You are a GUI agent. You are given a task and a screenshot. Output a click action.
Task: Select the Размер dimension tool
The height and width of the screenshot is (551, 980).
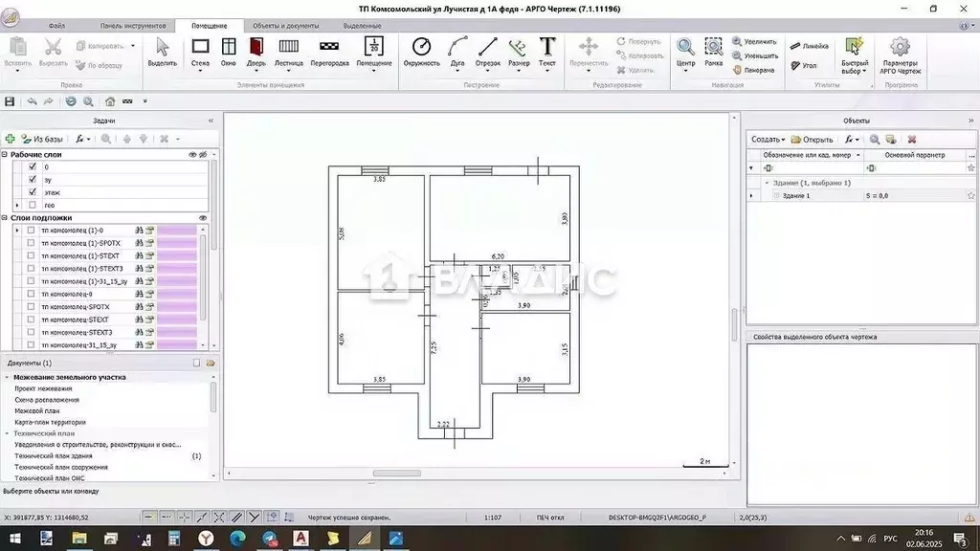[x=518, y=52]
